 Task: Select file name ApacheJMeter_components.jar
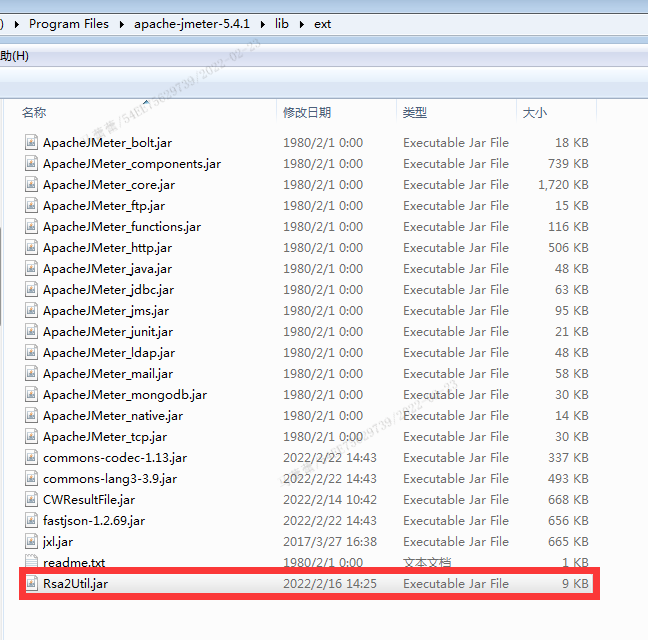pos(132,164)
